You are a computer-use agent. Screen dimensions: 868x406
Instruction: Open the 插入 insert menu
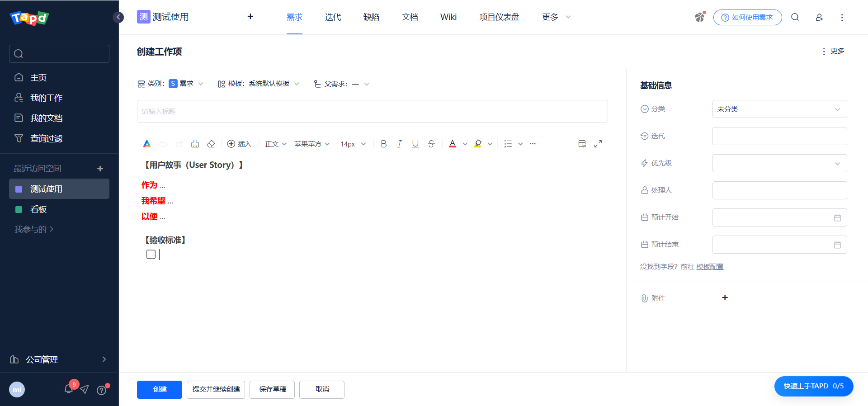(x=239, y=144)
